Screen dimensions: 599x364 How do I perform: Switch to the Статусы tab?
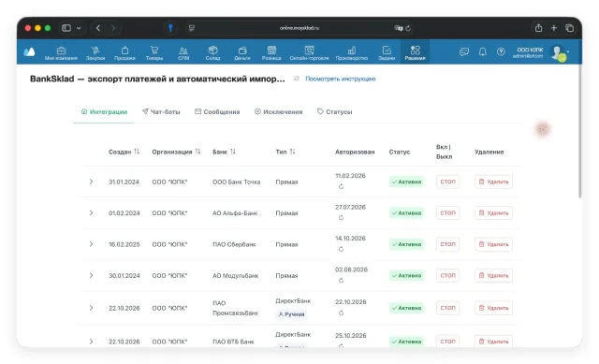coord(334,112)
